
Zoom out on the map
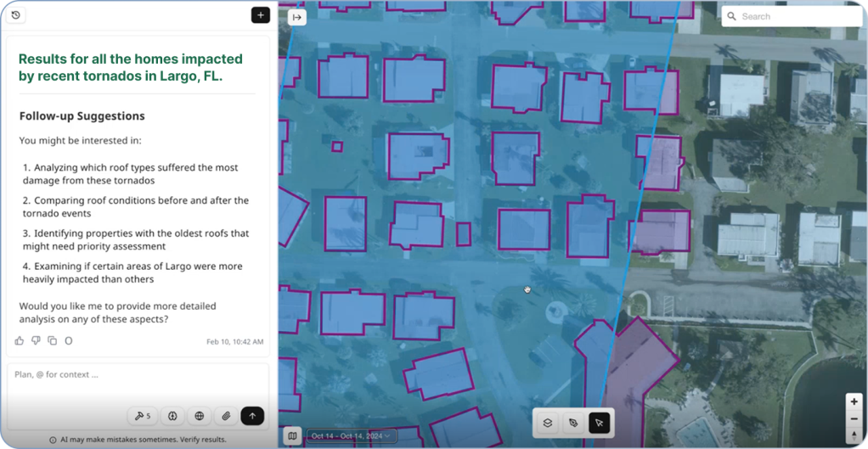pos(854,418)
